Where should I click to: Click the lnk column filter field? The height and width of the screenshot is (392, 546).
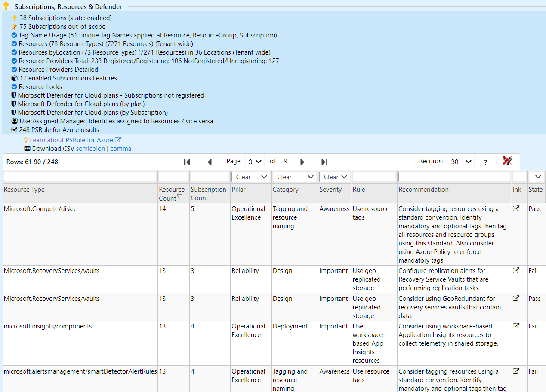[519, 177]
